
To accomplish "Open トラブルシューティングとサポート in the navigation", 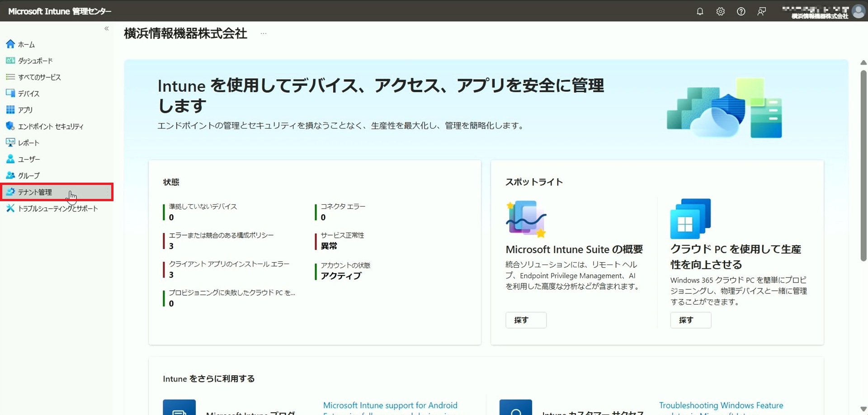I will click(x=58, y=208).
